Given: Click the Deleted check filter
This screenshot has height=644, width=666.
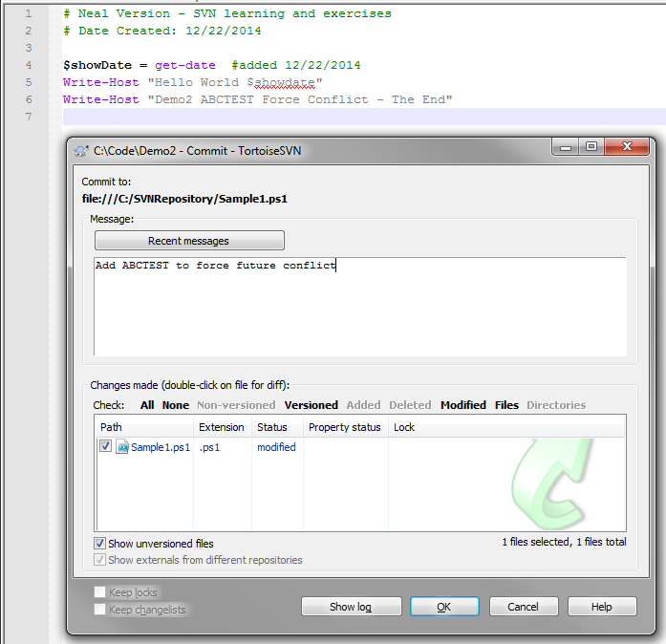Looking at the screenshot, I should tap(410, 405).
